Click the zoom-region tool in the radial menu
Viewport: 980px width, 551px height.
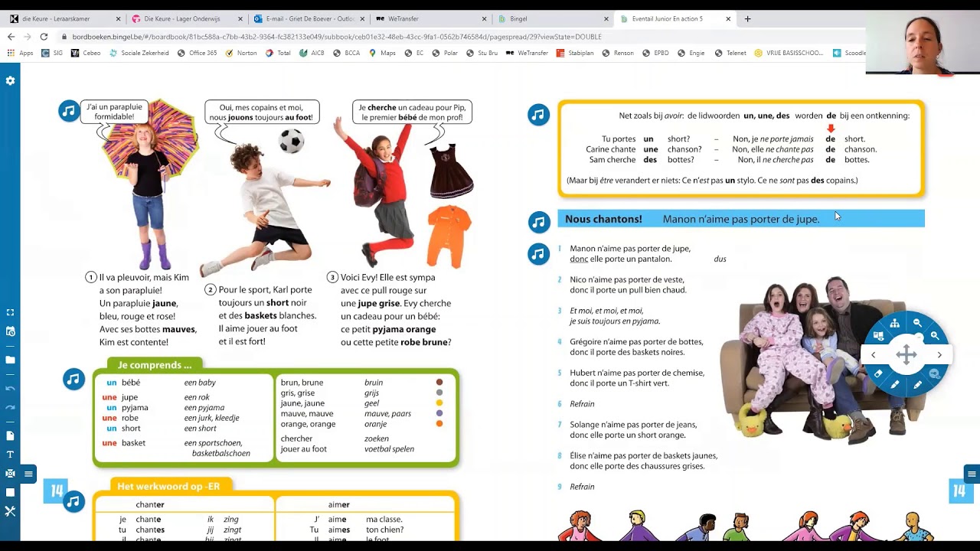(935, 373)
